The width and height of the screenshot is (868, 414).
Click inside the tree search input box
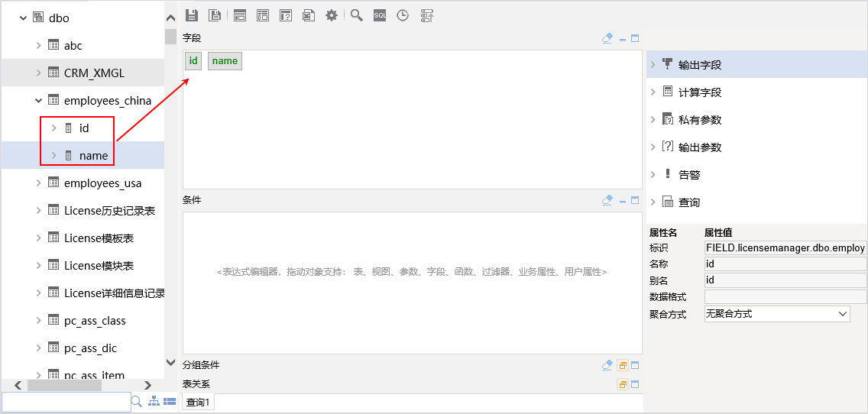66,403
